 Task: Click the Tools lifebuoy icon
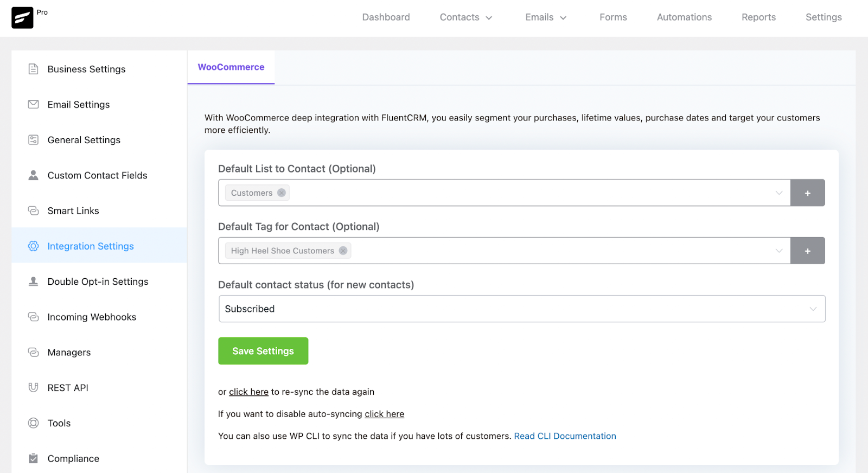(33, 423)
